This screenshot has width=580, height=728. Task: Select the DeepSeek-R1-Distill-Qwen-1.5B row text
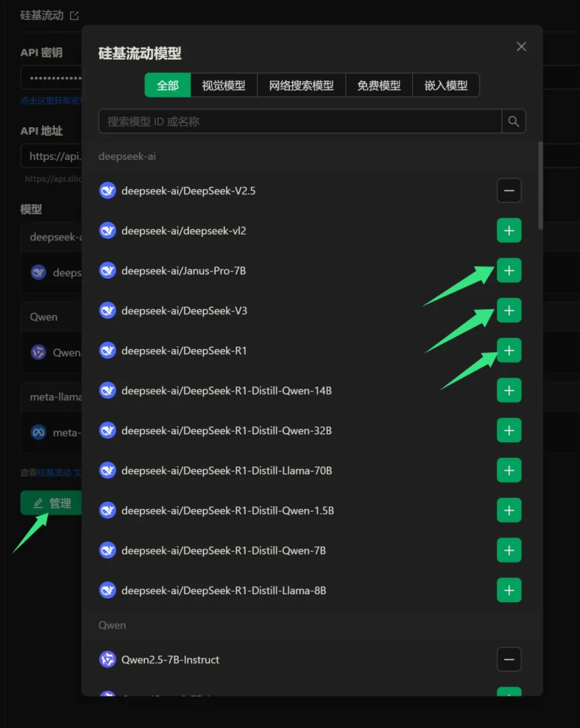click(x=228, y=510)
